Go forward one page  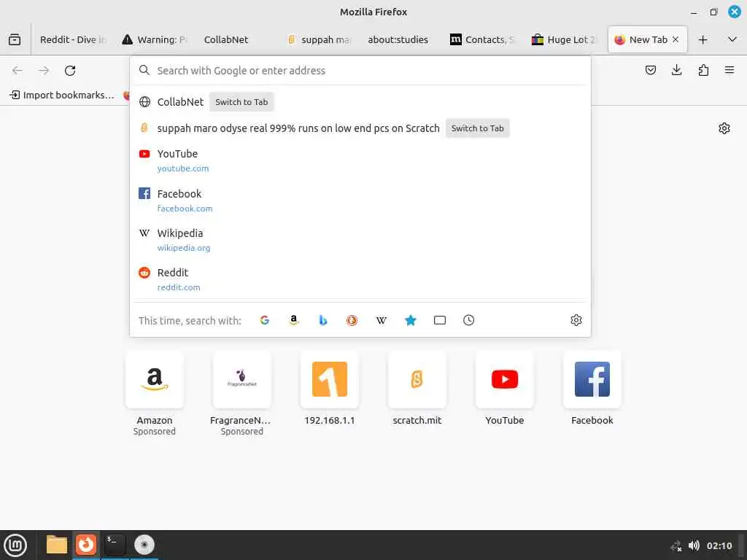(44, 71)
